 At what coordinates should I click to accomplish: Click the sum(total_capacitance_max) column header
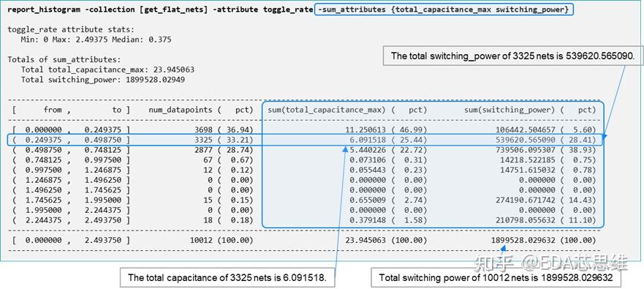327,110
